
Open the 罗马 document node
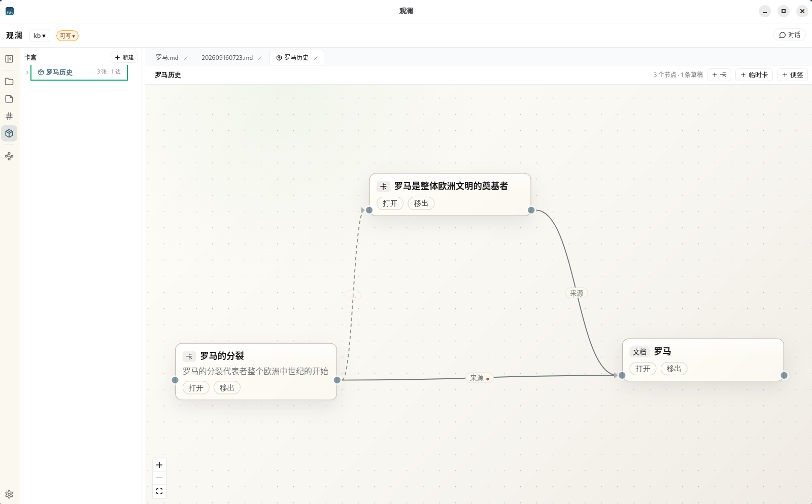point(642,369)
